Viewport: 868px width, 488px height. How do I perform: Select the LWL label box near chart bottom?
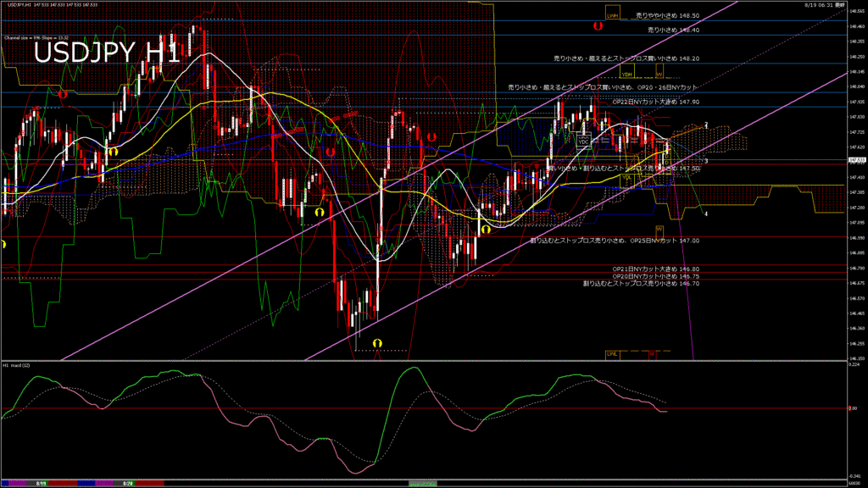(612, 353)
